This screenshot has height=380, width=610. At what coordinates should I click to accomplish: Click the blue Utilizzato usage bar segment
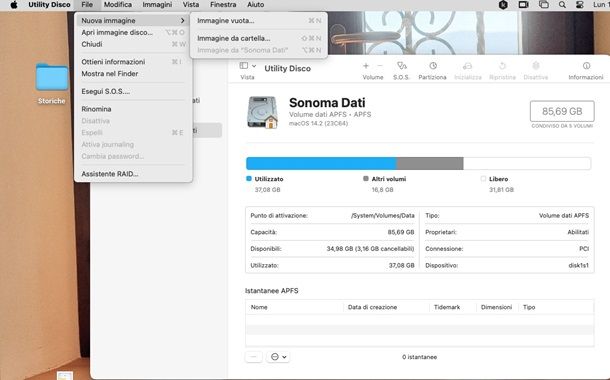tap(321, 163)
